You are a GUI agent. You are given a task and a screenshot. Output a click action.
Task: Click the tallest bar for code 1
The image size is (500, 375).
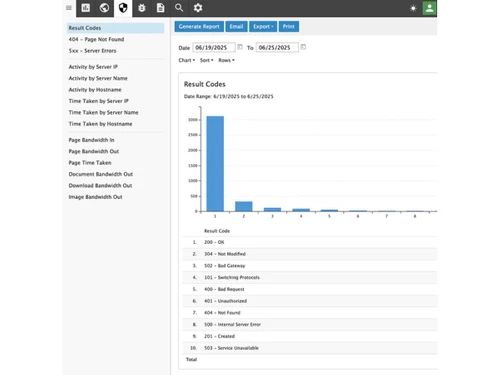tap(215, 164)
